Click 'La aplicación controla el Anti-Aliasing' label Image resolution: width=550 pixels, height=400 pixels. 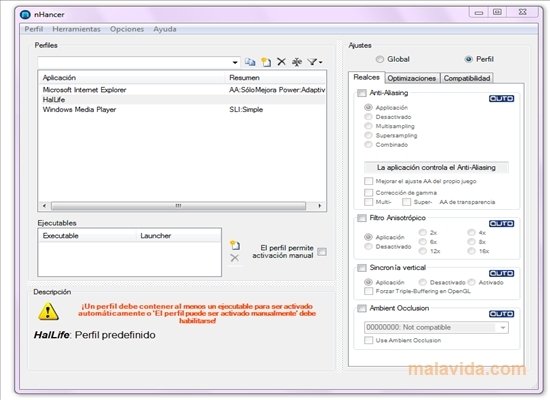click(x=436, y=168)
